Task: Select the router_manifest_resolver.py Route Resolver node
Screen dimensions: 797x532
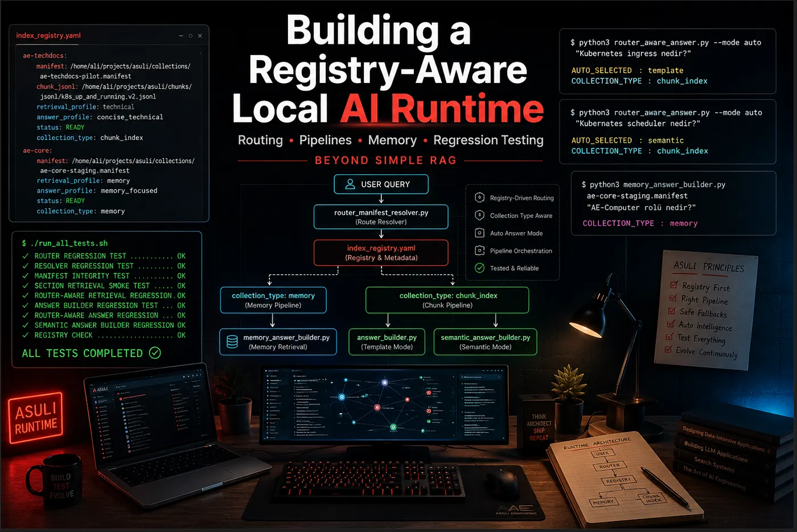Action: pos(381,217)
